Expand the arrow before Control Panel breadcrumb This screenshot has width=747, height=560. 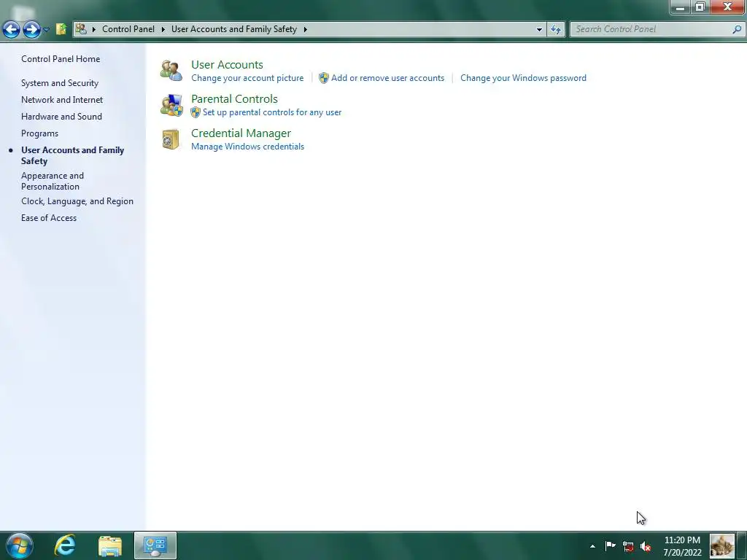tap(94, 29)
